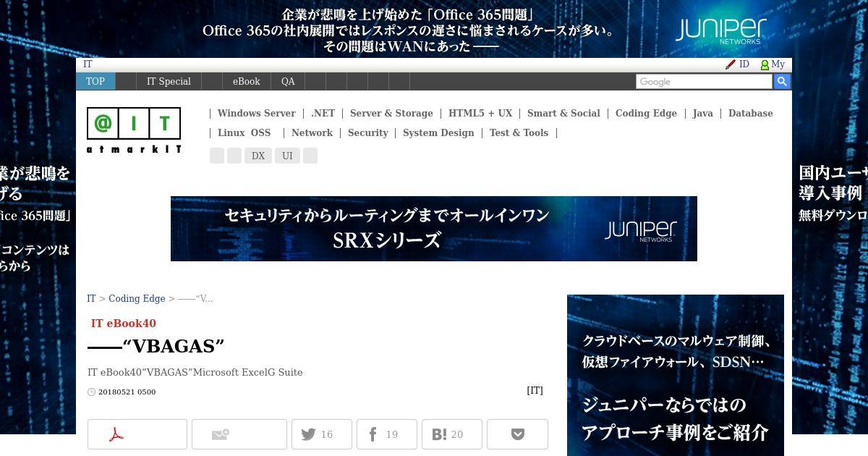Open the QA tab

[288, 81]
